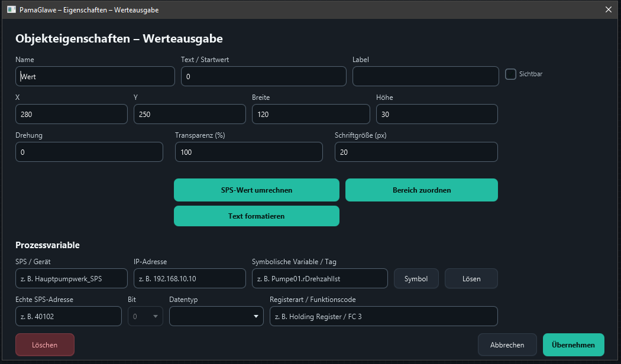Click the Transparenz (%) field
The height and width of the screenshot is (364, 621).
pos(249,152)
